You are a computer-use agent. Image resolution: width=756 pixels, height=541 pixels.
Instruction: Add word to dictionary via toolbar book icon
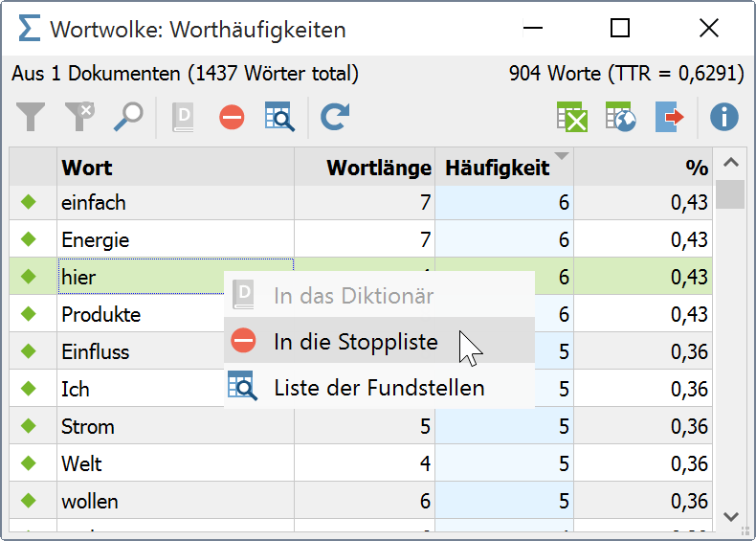183,117
